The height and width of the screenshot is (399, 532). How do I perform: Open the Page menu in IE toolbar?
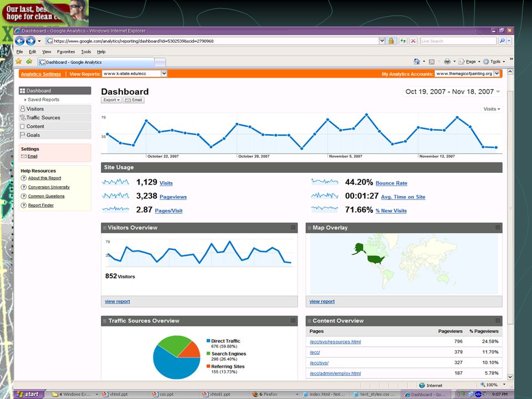(469, 62)
